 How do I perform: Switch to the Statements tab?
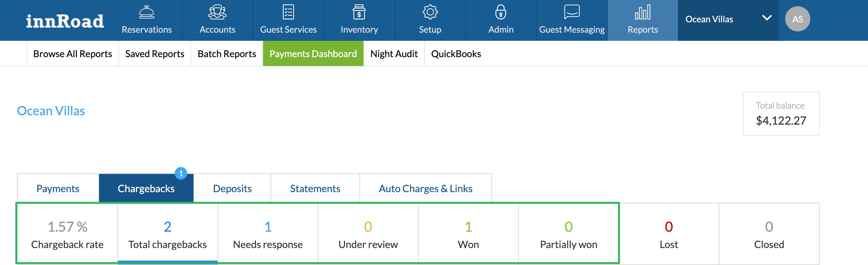click(315, 188)
